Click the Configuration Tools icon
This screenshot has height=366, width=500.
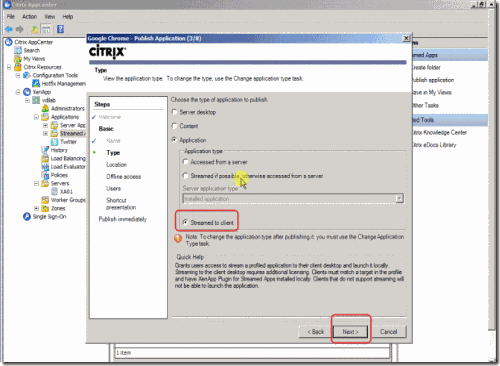27,75
